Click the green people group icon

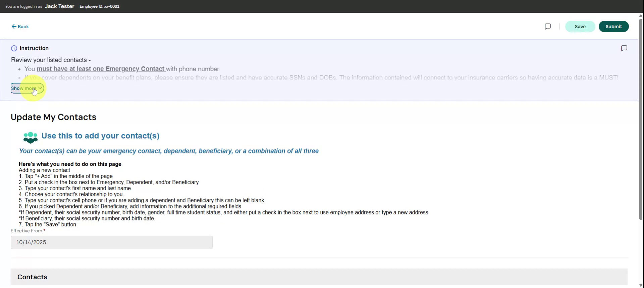point(31,137)
